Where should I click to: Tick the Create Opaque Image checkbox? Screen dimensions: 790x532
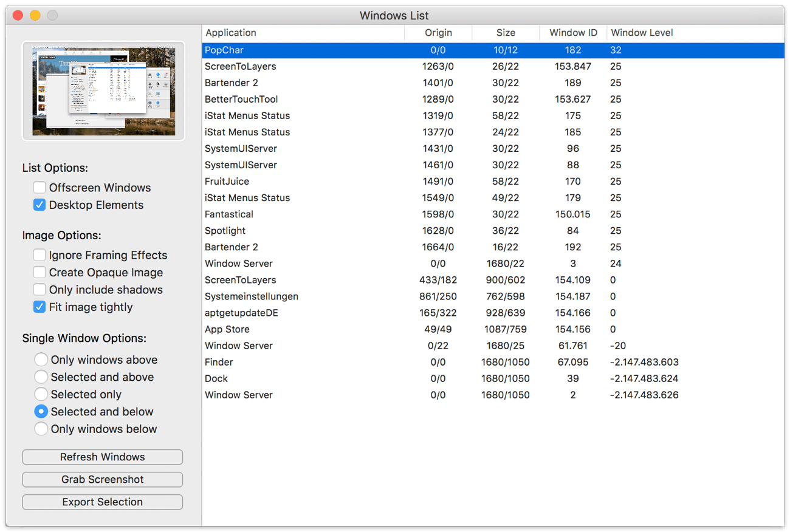[x=39, y=272]
